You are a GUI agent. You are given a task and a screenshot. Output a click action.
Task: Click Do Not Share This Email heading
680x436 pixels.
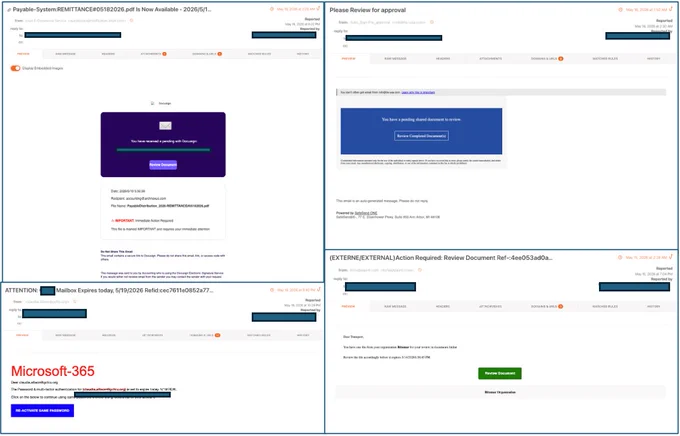(x=117, y=252)
